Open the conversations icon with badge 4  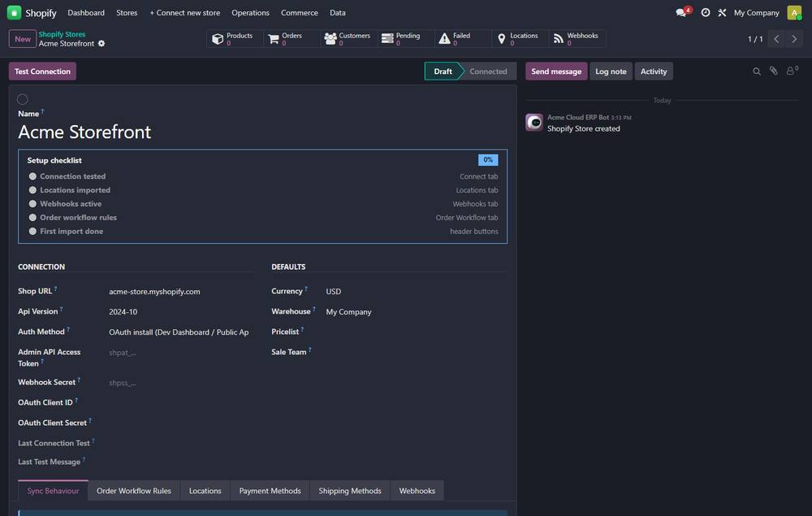click(x=683, y=12)
